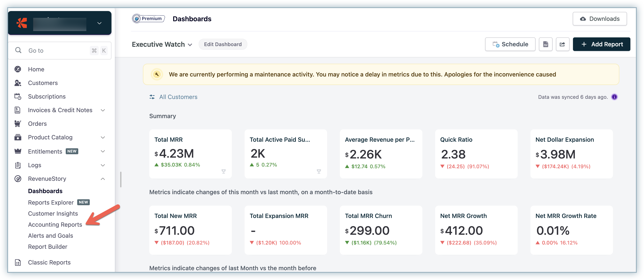
Task: Go to Reports Explorer
Action: coord(51,202)
